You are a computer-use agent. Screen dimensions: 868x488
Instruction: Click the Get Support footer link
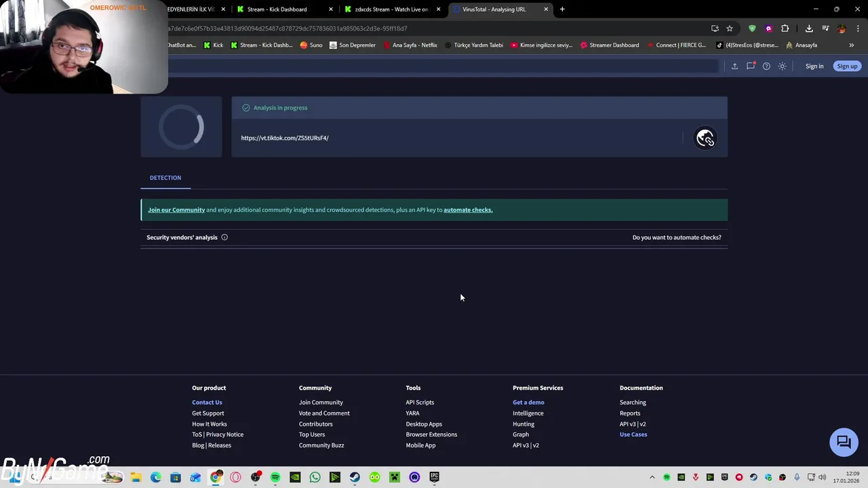[x=208, y=413]
